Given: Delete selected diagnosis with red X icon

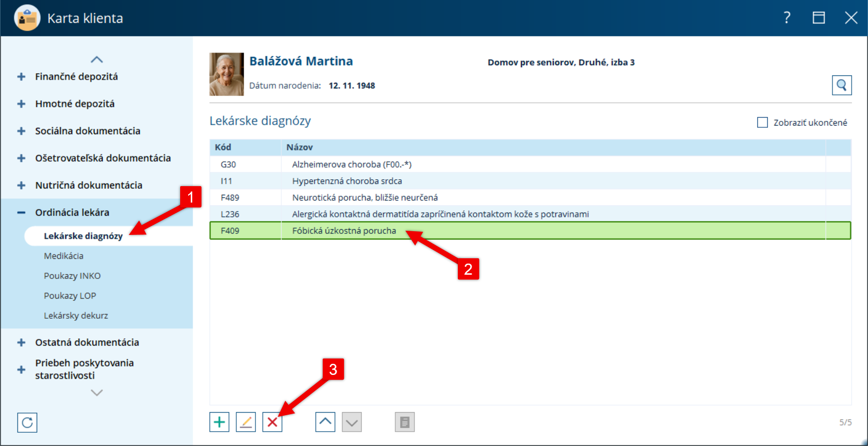Looking at the screenshot, I should 272,422.
